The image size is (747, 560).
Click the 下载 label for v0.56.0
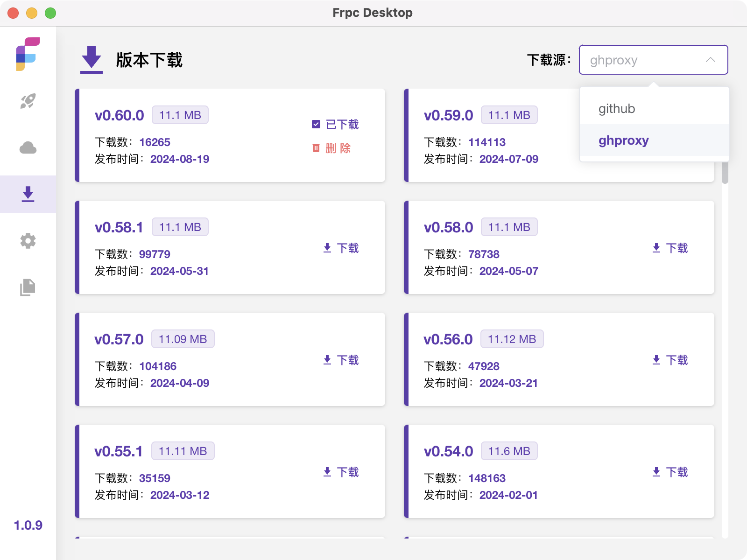click(677, 360)
